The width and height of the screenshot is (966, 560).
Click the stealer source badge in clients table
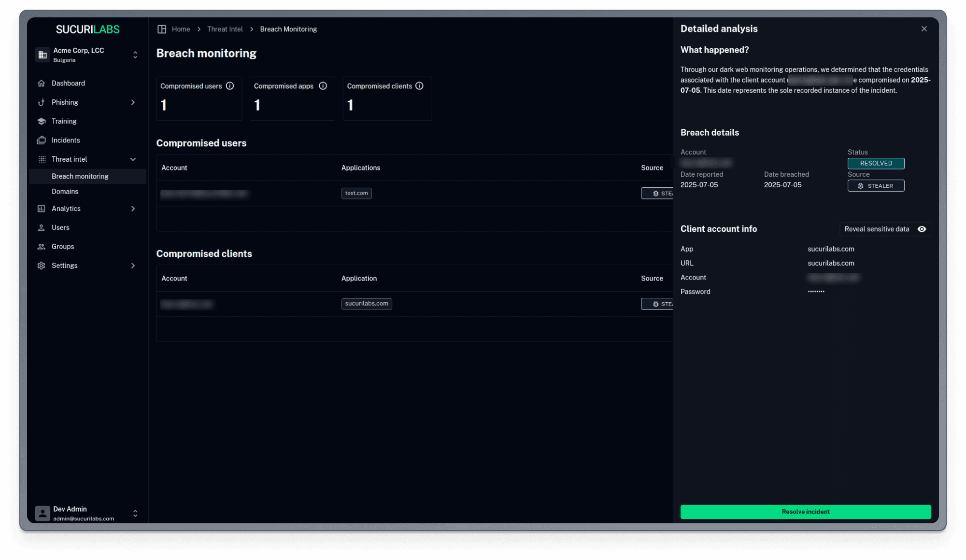click(657, 304)
